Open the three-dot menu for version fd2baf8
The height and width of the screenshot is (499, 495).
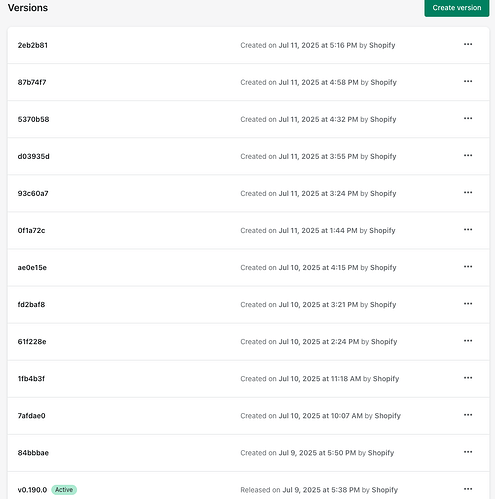click(x=468, y=303)
